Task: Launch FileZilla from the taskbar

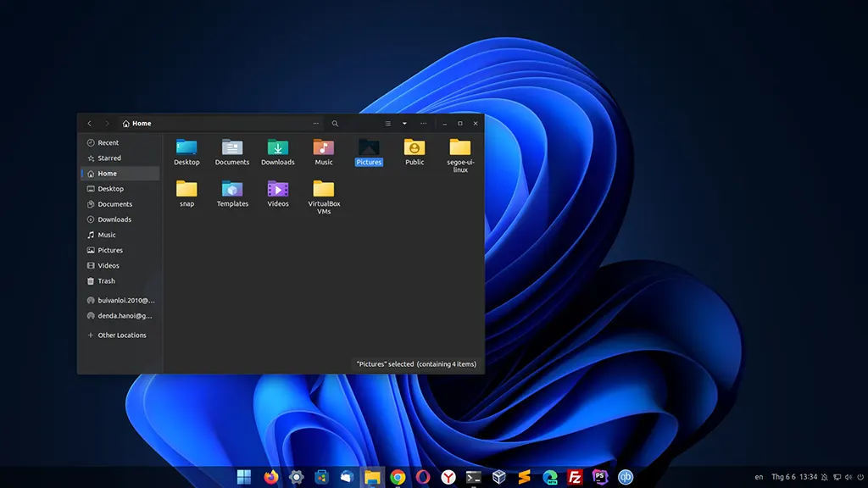Action: (x=574, y=477)
